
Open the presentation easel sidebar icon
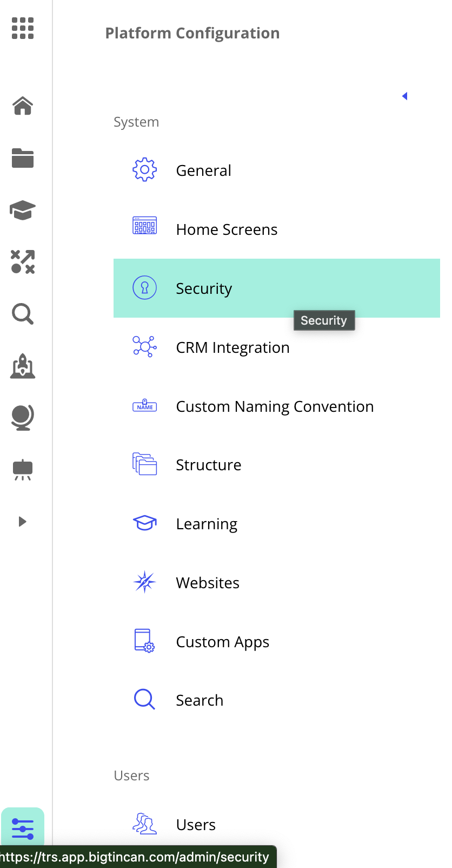[22, 470]
